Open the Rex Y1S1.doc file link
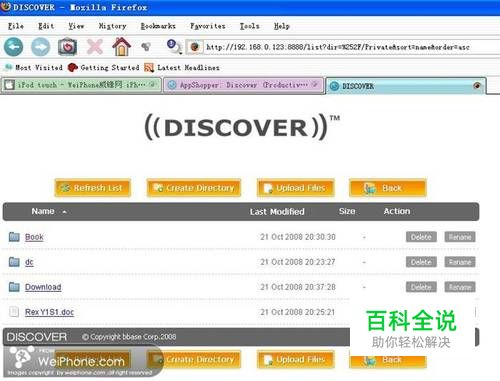 (49, 312)
